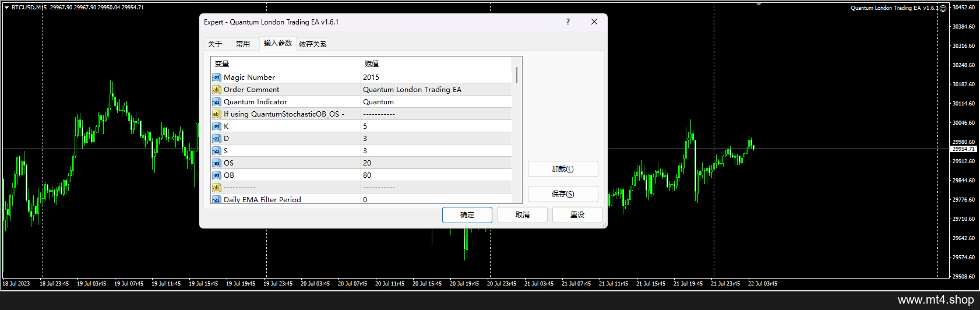The height and width of the screenshot is (310, 980).
Task: Click the chart shift marker triangle at top
Action: [759, 4]
